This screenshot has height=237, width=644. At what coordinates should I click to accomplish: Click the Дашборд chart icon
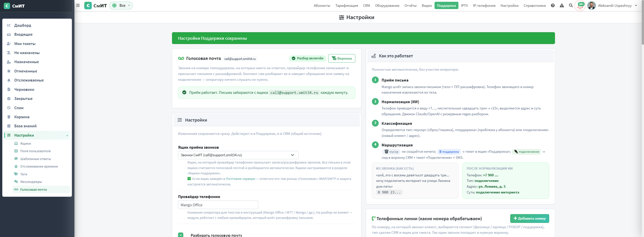9,25
